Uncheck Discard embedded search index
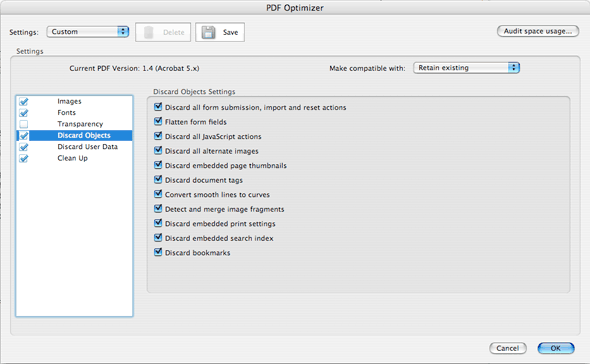This screenshot has height=364, width=590. pyautogui.click(x=158, y=238)
